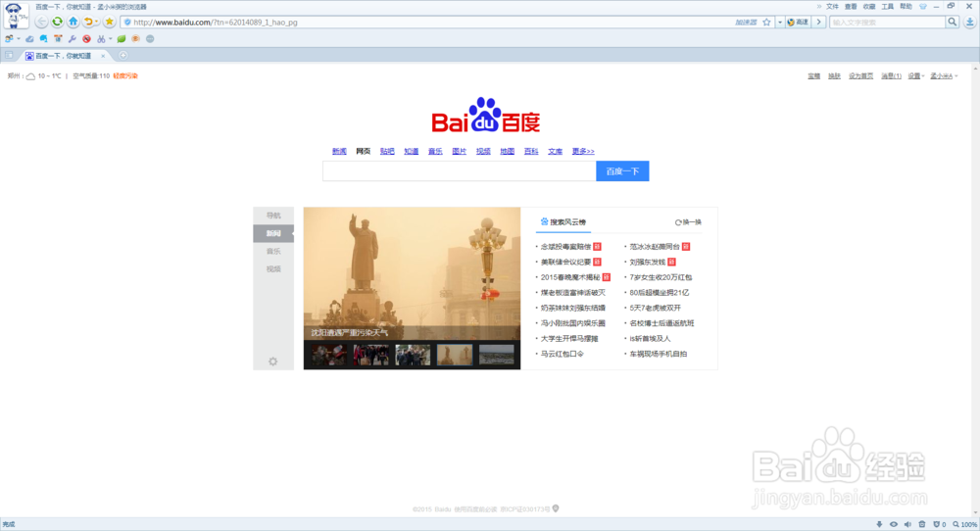Click the settings gear in the left sidebar
The height and width of the screenshot is (531, 980).
click(x=273, y=362)
